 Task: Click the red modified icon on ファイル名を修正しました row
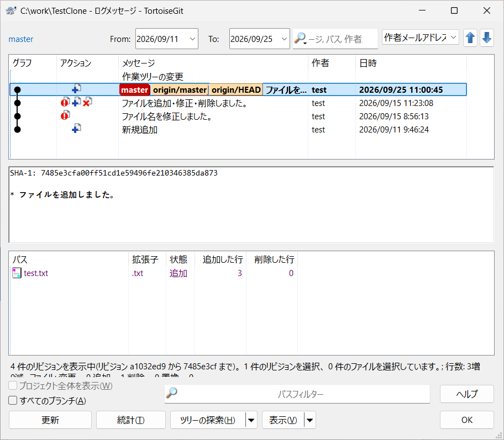(65, 115)
